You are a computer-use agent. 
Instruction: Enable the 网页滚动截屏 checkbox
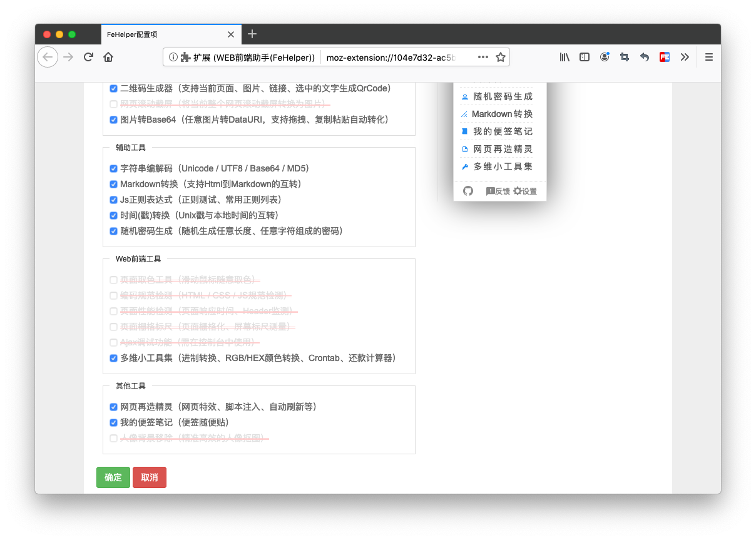pos(113,104)
